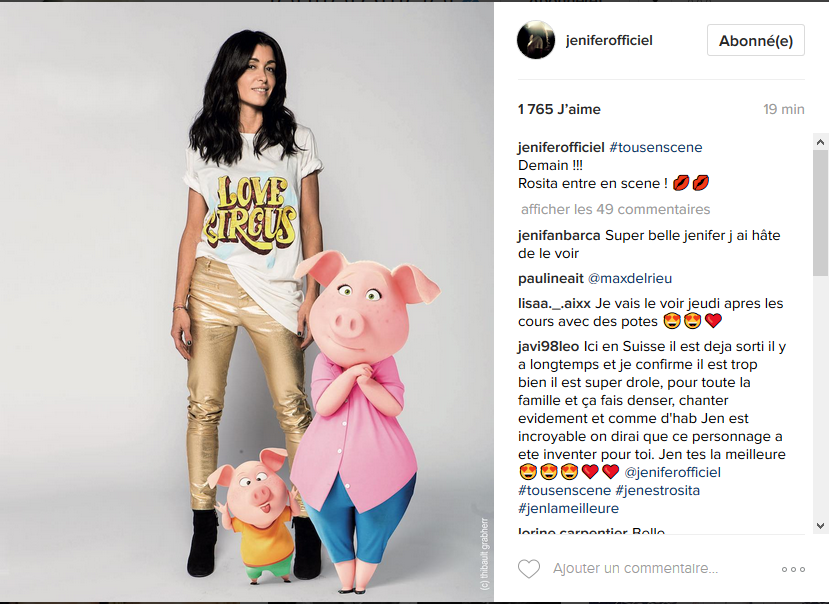Focus the "Ajouter un commentaire" input field
829x604 pixels.
[635, 569]
